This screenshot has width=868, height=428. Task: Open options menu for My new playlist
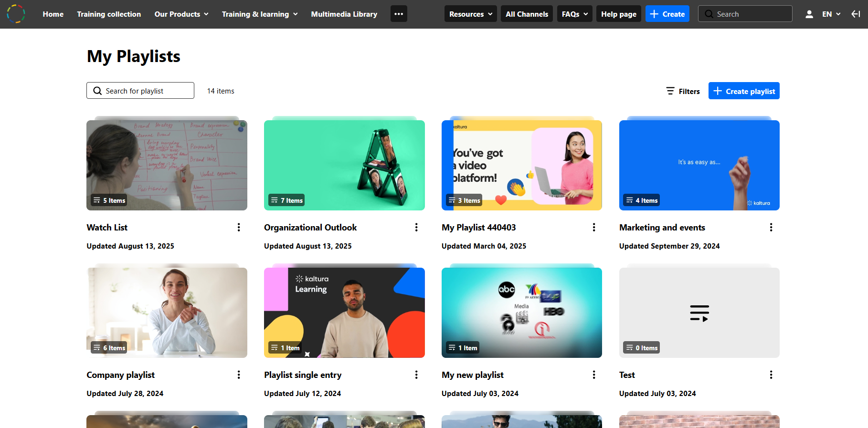[594, 375]
